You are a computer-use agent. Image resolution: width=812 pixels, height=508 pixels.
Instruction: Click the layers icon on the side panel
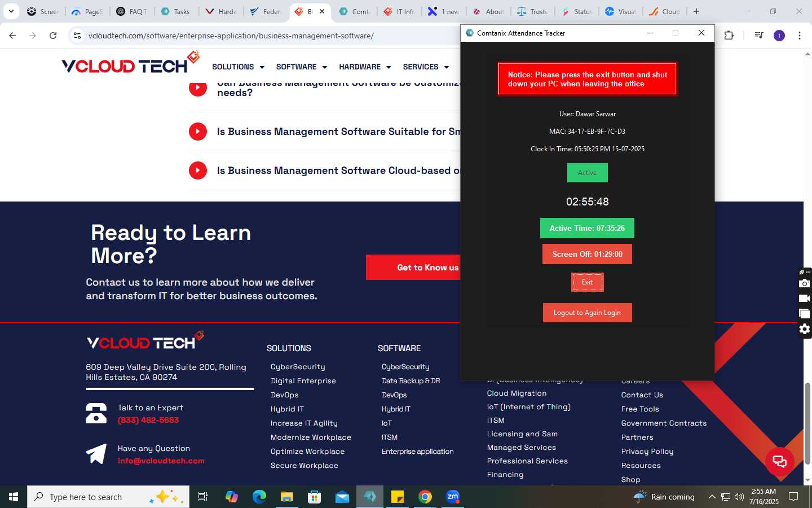pyautogui.click(x=805, y=314)
